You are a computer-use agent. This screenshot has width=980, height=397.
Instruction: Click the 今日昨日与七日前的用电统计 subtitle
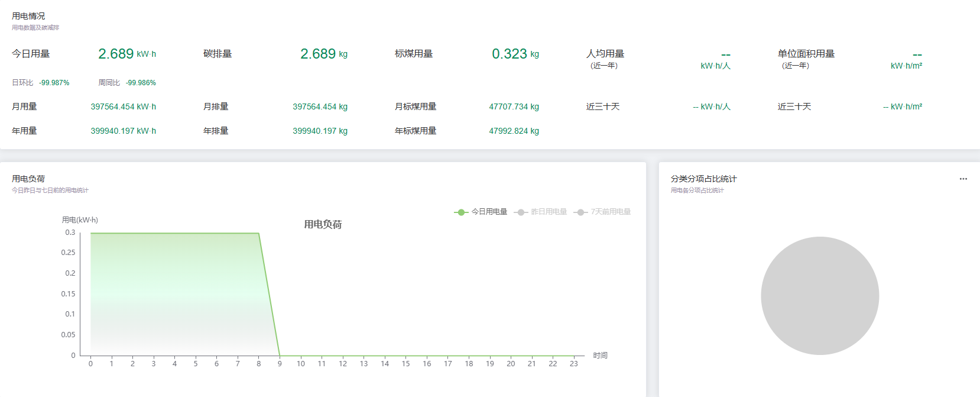(x=50, y=191)
